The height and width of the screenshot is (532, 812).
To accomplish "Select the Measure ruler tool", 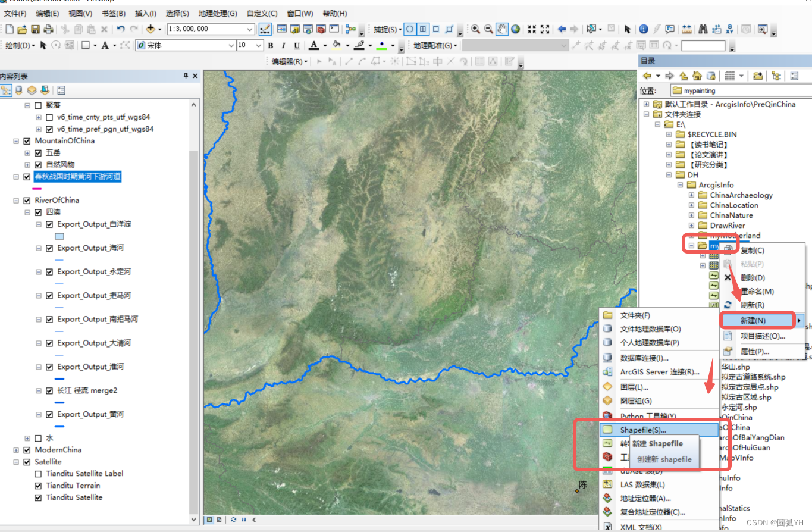I will [x=686, y=29].
